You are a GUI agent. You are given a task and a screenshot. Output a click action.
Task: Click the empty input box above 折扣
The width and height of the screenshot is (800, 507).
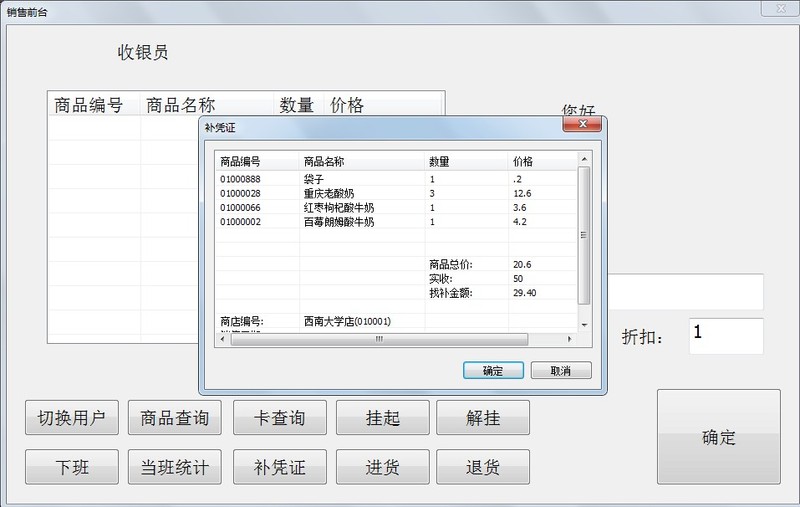click(686, 292)
